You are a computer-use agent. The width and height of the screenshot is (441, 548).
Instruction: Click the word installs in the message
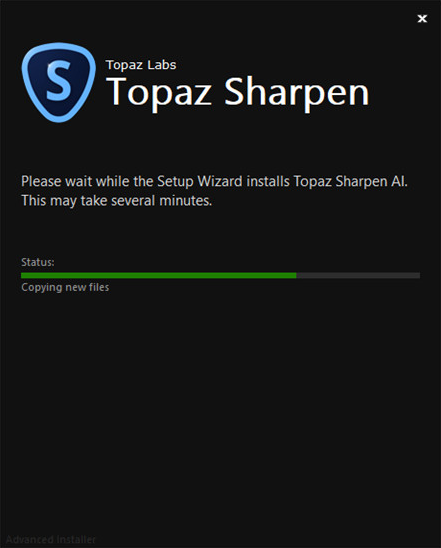(268, 182)
